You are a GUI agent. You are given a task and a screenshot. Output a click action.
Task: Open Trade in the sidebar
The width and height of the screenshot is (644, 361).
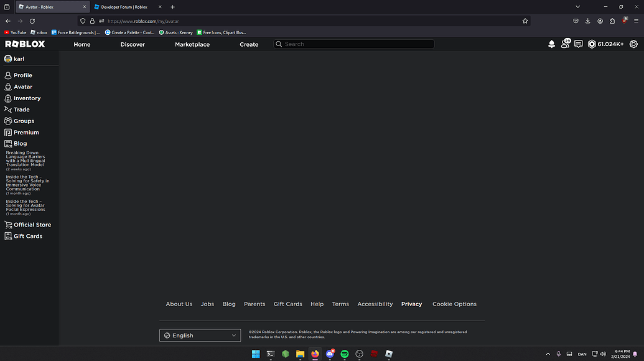click(x=17, y=110)
